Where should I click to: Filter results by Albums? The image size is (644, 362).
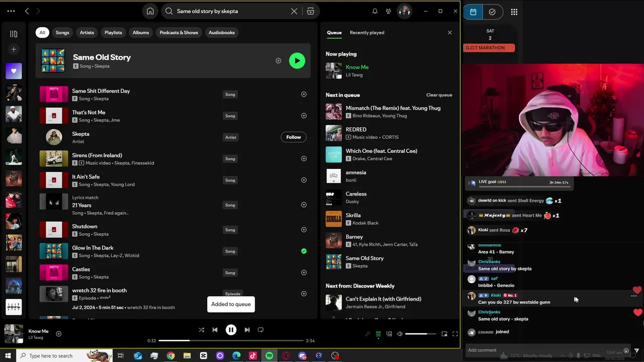pos(141,33)
